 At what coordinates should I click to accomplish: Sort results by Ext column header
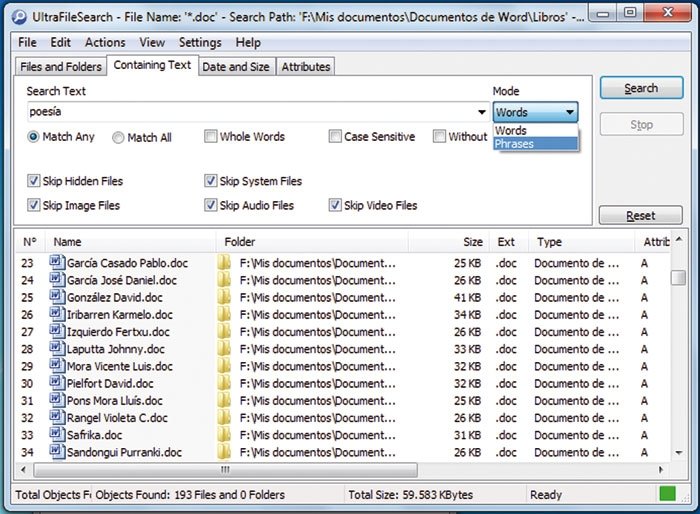tap(509, 242)
